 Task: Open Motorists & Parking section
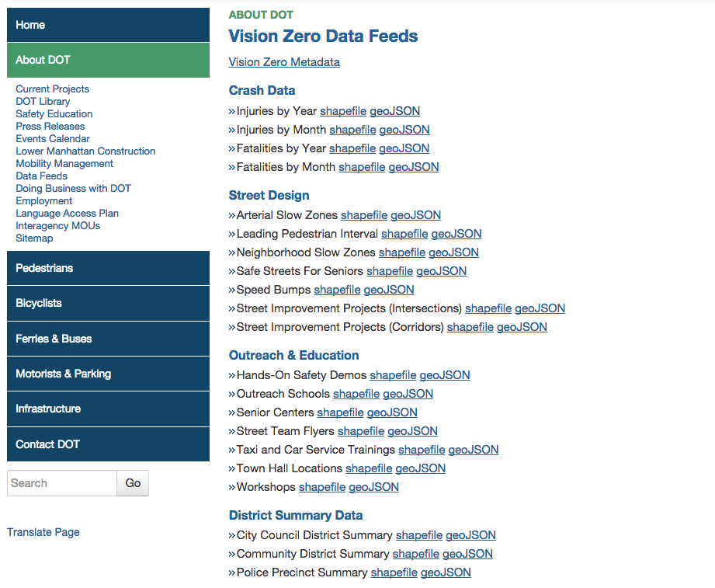pyautogui.click(x=108, y=374)
